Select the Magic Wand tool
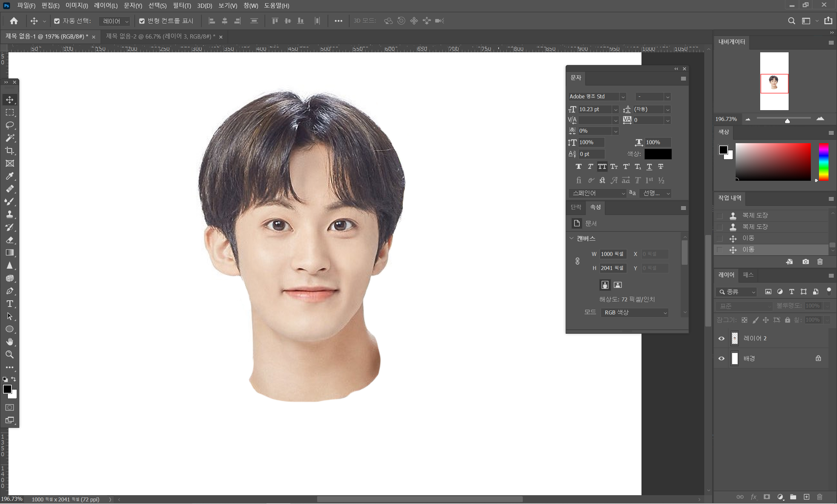Screen dimensions: 837x504 9,138
